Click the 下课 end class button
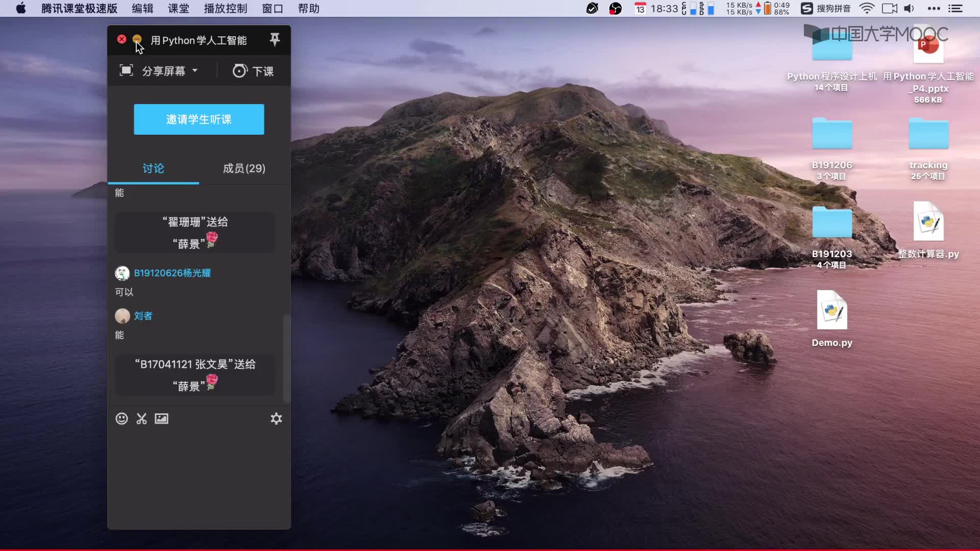The image size is (980, 551). tap(253, 71)
